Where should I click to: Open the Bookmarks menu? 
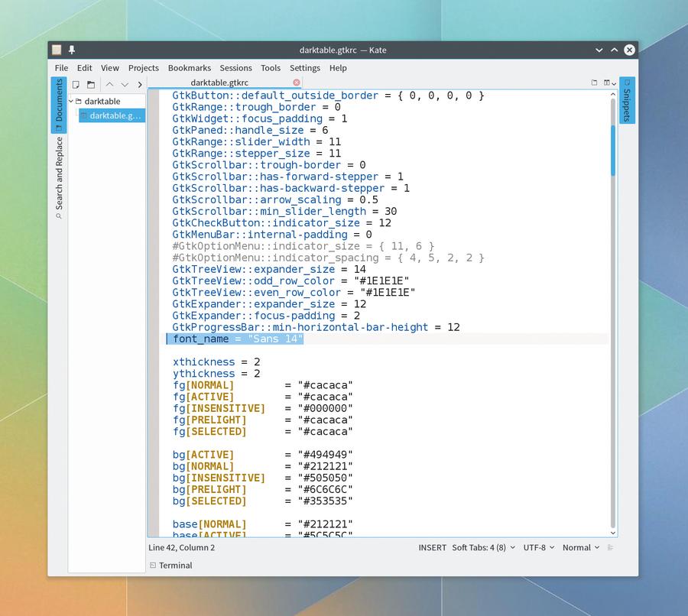pyautogui.click(x=190, y=68)
